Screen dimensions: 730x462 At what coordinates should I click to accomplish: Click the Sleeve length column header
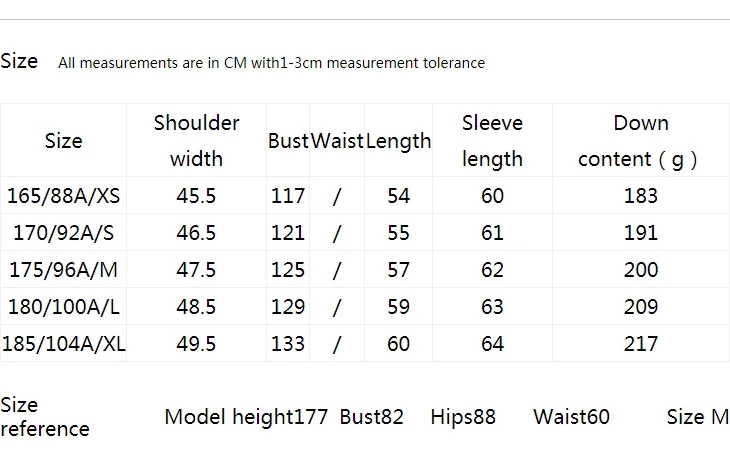point(493,141)
